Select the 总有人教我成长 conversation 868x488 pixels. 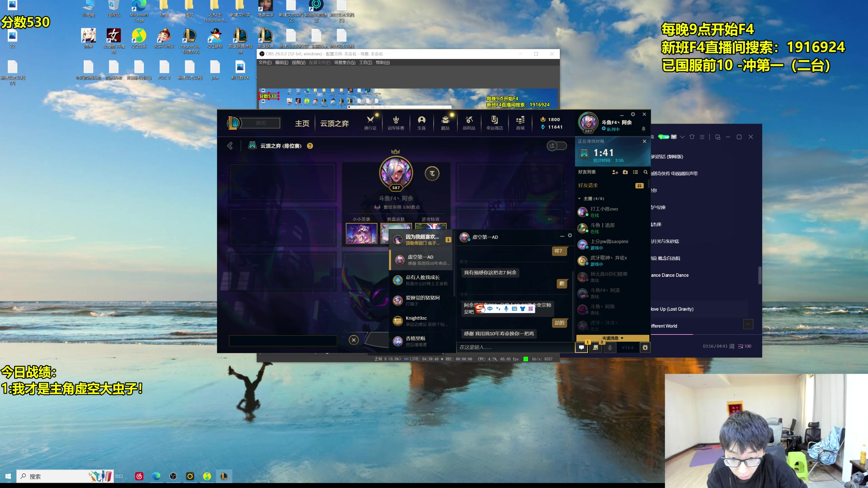pos(422,280)
